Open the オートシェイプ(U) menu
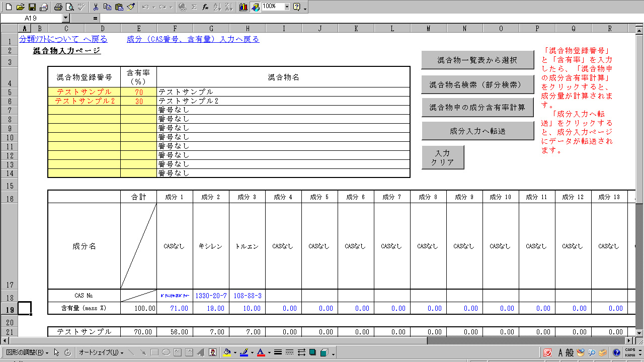The height and width of the screenshot is (362, 644). tap(101, 352)
